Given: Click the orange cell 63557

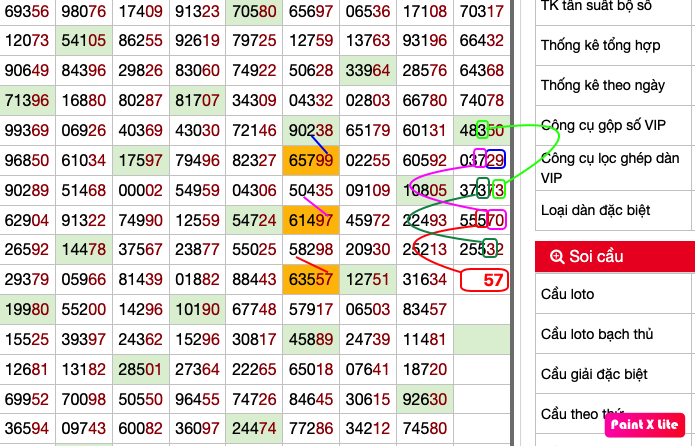Looking at the screenshot, I should (311, 279).
